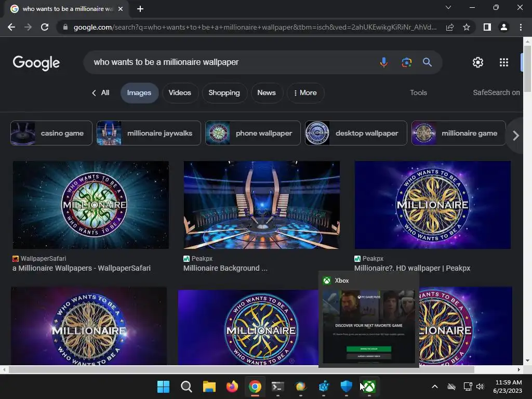Open Windows Security shield on taskbar
The height and width of the screenshot is (399, 532).
347,387
